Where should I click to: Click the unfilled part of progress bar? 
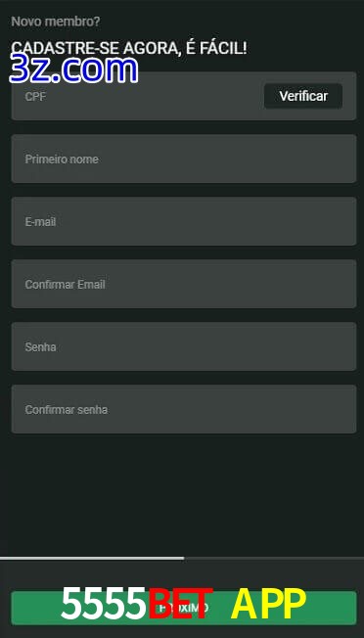[274, 558]
